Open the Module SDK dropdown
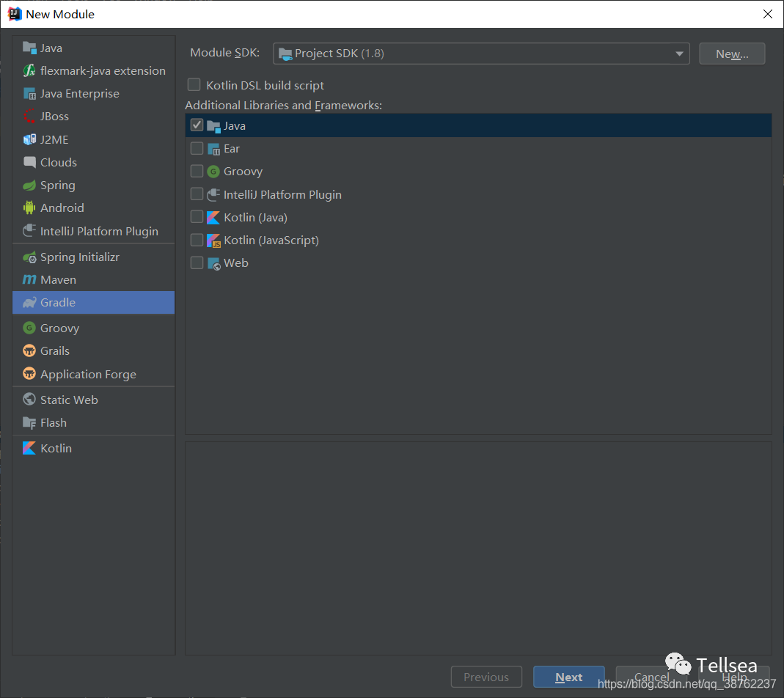This screenshot has height=698, width=784. coord(481,54)
